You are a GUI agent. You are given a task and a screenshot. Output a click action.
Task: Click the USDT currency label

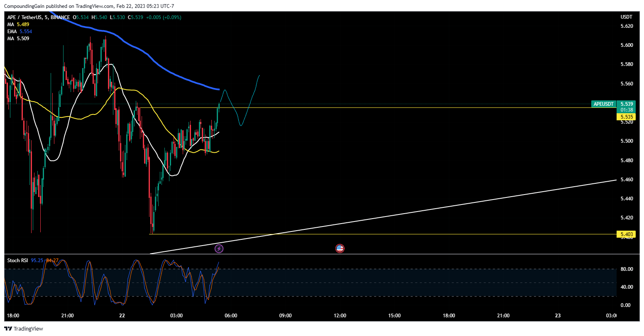[626, 17]
